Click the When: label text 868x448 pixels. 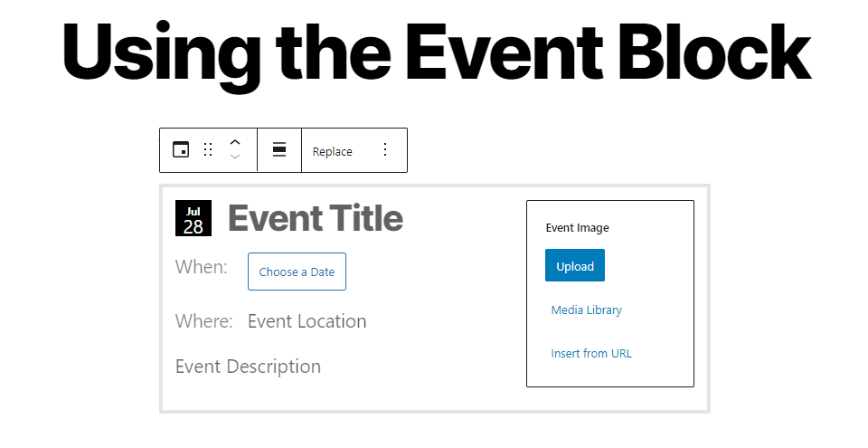pos(201,267)
